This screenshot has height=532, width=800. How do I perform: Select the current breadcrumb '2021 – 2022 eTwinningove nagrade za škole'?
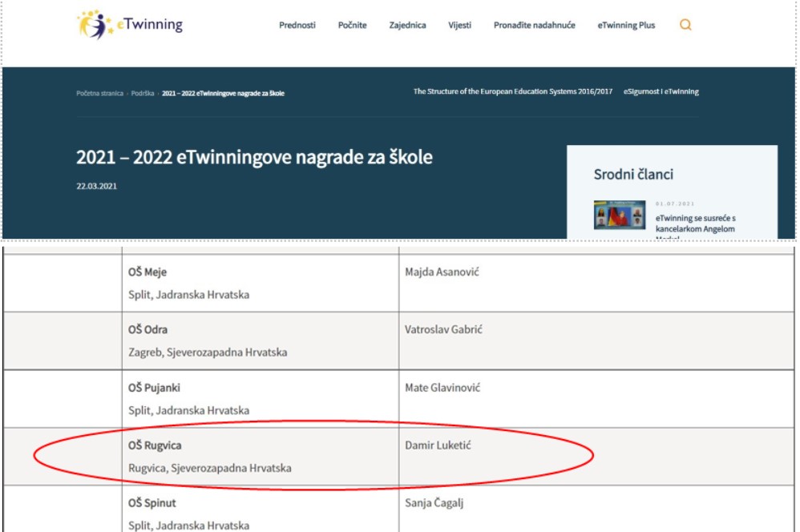(223, 94)
